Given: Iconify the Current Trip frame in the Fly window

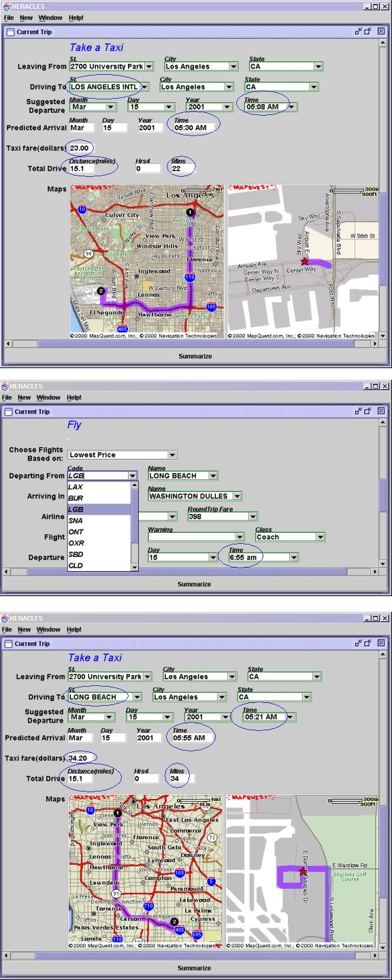Looking at the screenshot, I should (358, 412).
